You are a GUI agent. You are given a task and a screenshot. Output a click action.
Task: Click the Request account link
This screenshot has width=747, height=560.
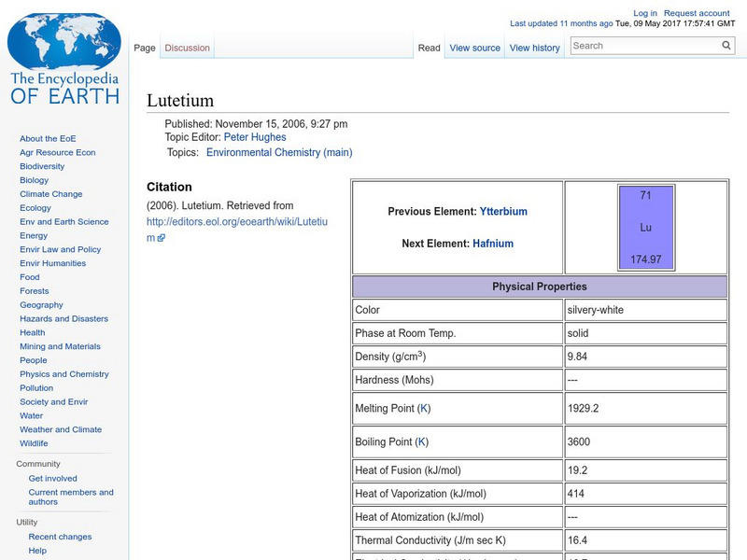pyautogui.click(x=698, y=12)
